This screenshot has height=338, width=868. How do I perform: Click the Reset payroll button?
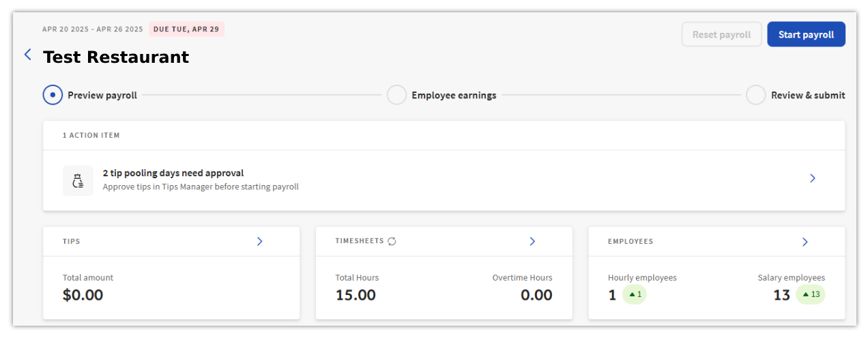click(x=721, y=34)
